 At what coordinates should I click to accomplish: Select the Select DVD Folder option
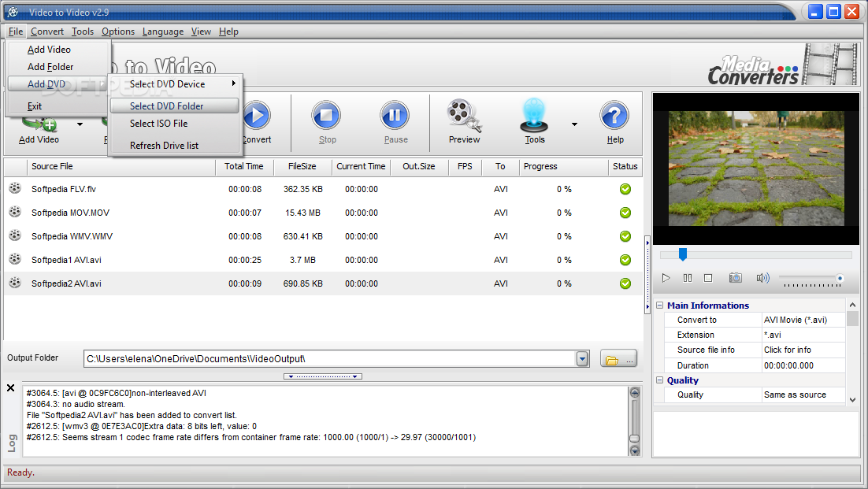click(x=174, y=106)
